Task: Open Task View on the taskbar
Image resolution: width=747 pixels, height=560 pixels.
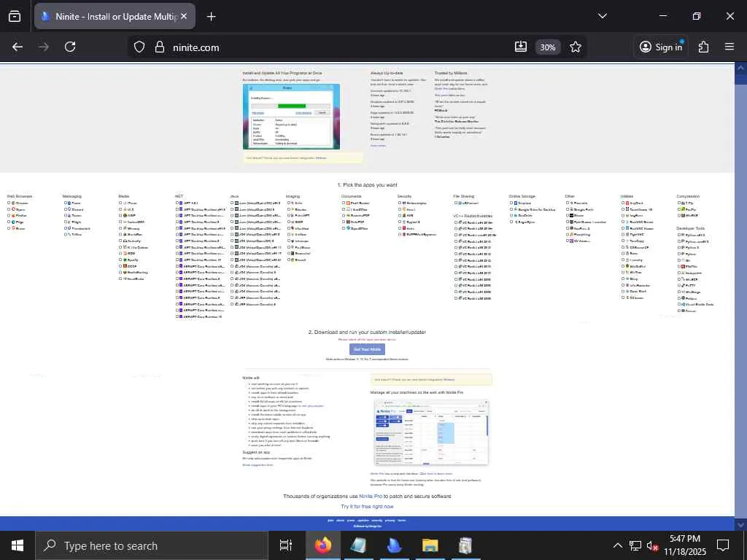Action: 285,545
